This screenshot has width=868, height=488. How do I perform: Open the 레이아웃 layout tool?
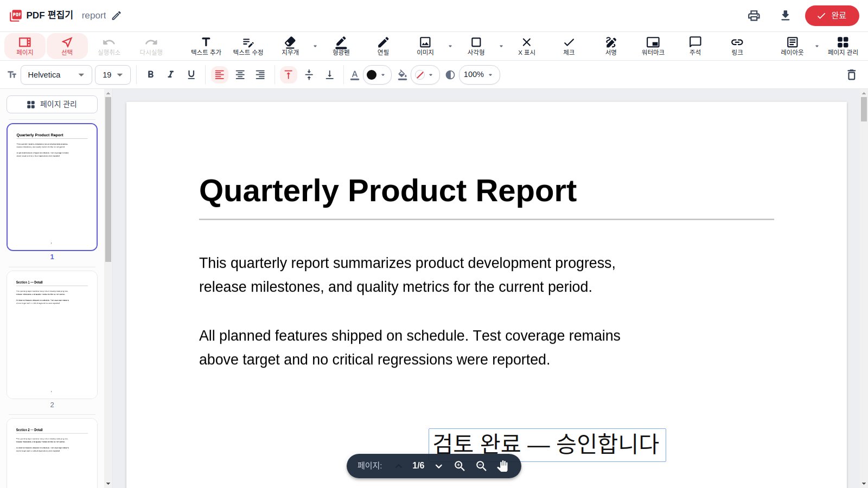(x=793, y=46)
